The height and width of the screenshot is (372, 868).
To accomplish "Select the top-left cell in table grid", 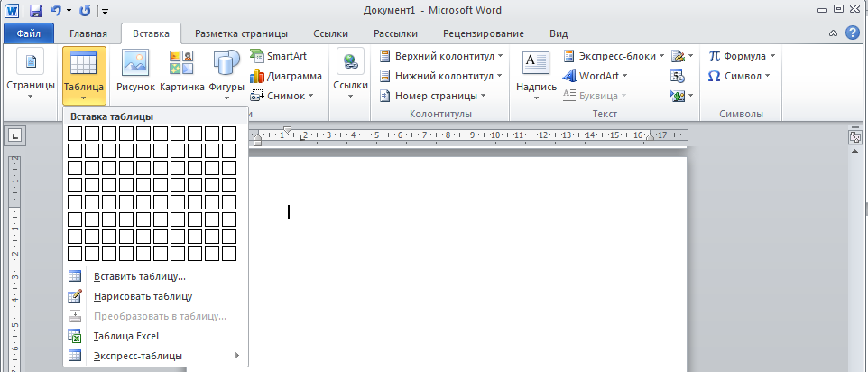I will click(x=75, y=134).
